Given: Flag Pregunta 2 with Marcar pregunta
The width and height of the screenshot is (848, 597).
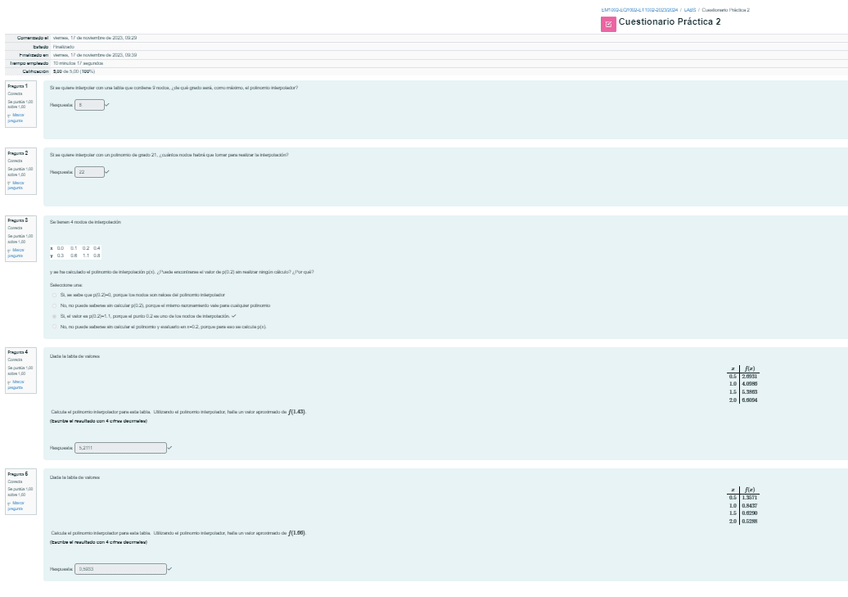Looking at the screenshot, I should point(16,185).
